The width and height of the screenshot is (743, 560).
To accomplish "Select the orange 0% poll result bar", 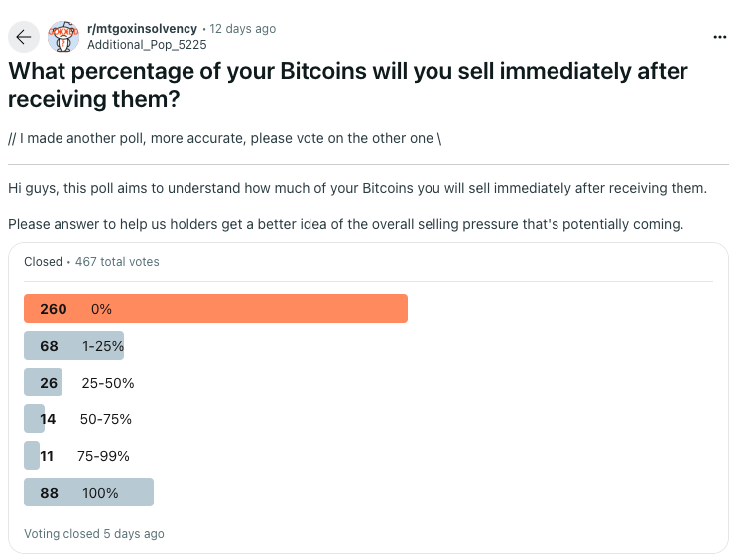I will 215,309.
